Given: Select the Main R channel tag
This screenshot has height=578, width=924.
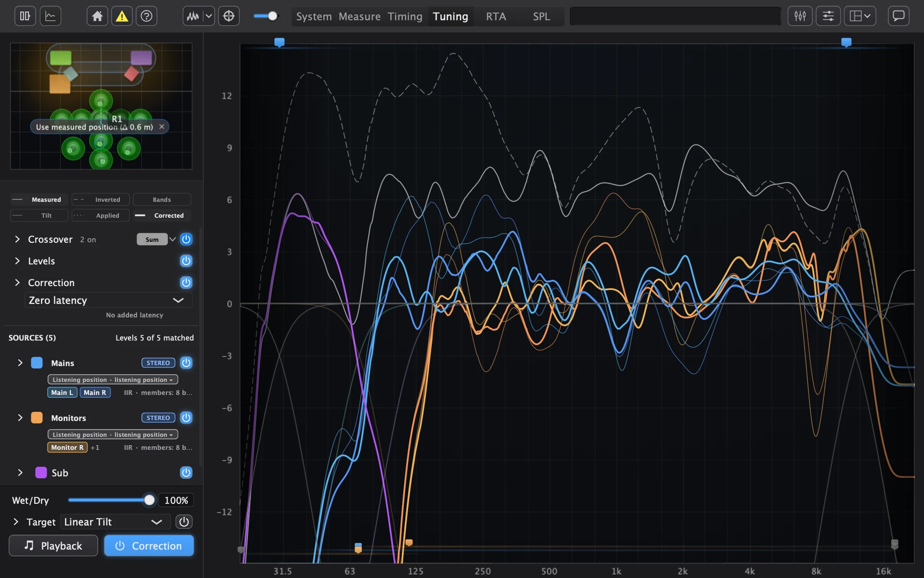Looking at the screenshot, I should coord(95,393).
